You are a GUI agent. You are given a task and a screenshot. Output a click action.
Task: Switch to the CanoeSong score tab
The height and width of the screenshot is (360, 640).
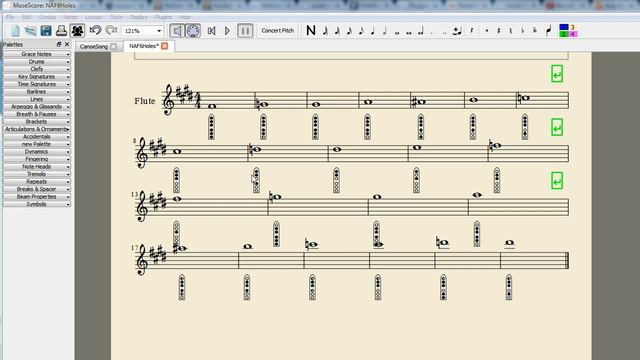click(94, 47)
